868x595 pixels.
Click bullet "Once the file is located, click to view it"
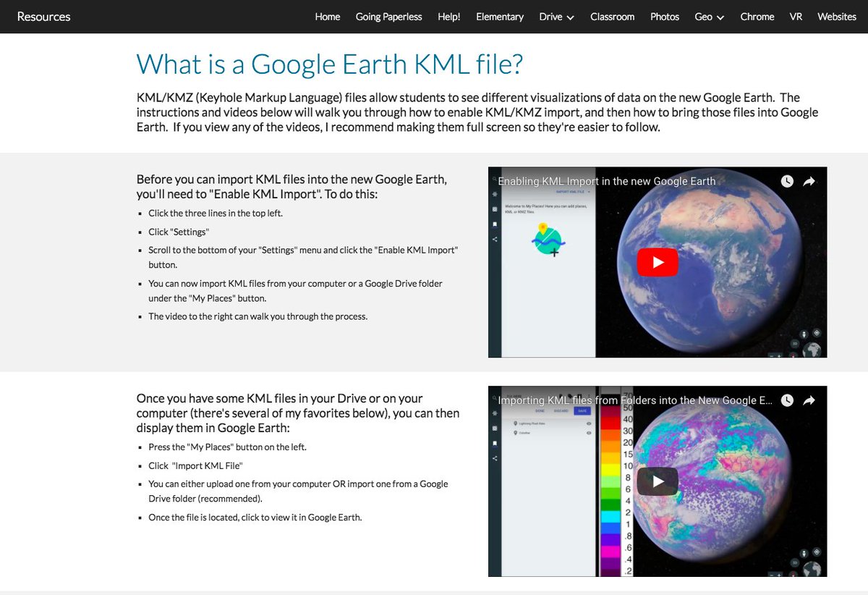(x=255, y=518)
